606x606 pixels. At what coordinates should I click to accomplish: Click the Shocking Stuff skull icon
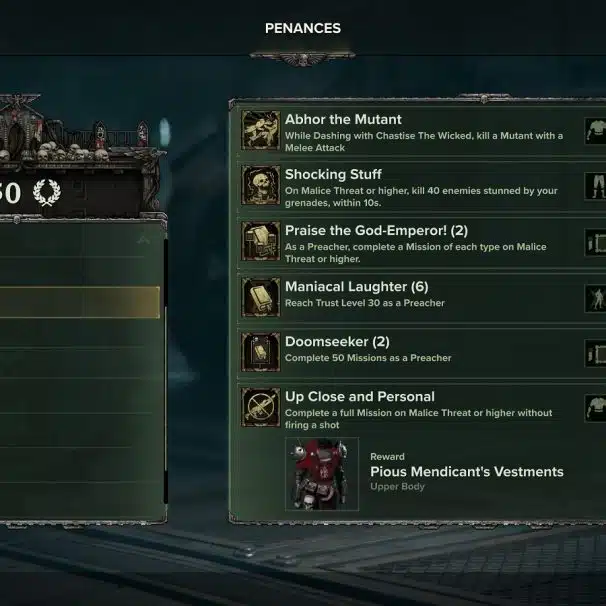[x=261, y=185]
